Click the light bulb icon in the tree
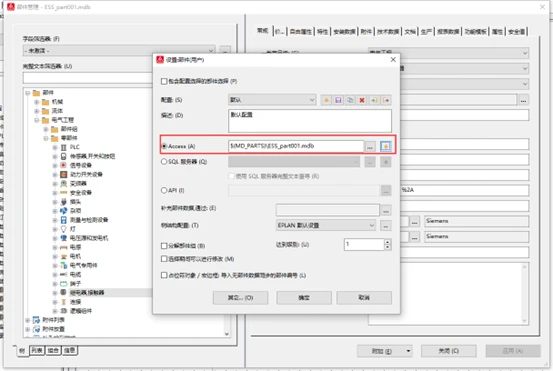This screenshot has height=371, width=553. tap(63, 229)
